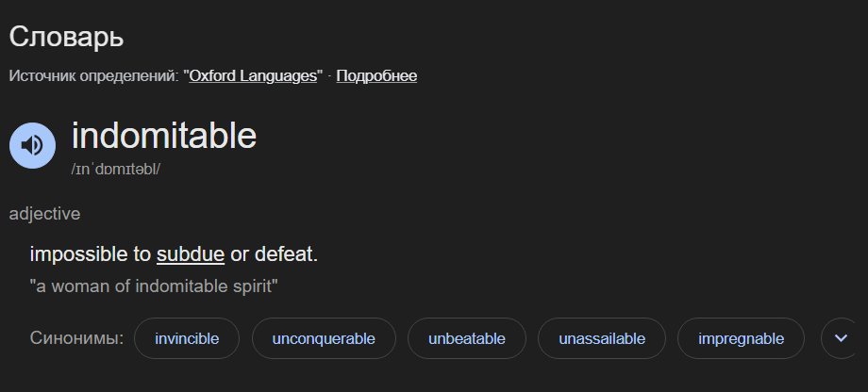Play the pronunciation audio for indomitable
The width and height of the screenshot is (868, 392).
[32, 145]
